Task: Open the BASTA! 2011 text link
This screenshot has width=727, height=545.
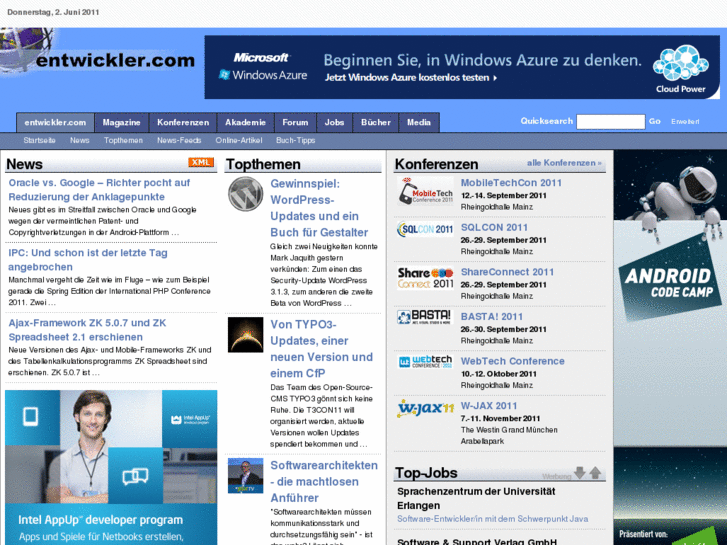Action: (491, 316)
